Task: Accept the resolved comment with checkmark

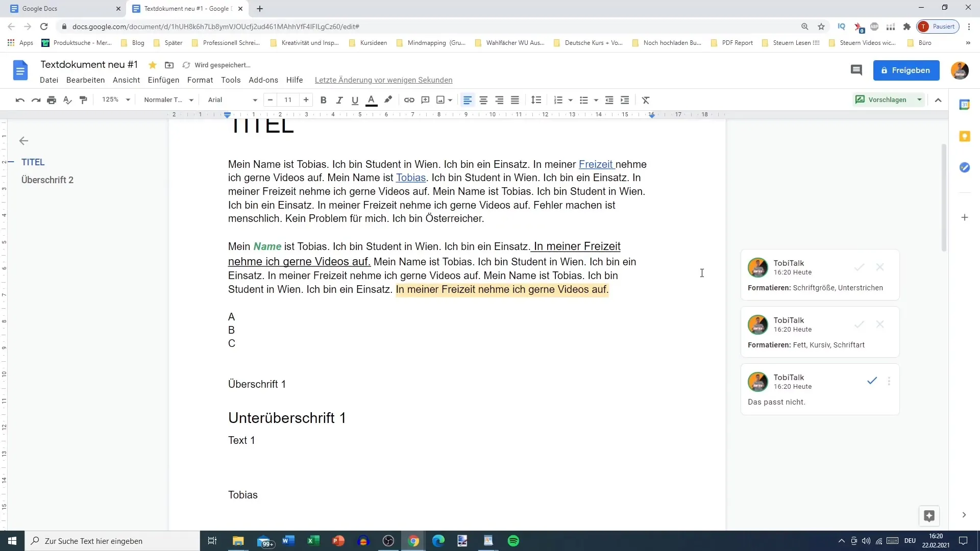Action: pyautogui.click(x=871, y=381)
